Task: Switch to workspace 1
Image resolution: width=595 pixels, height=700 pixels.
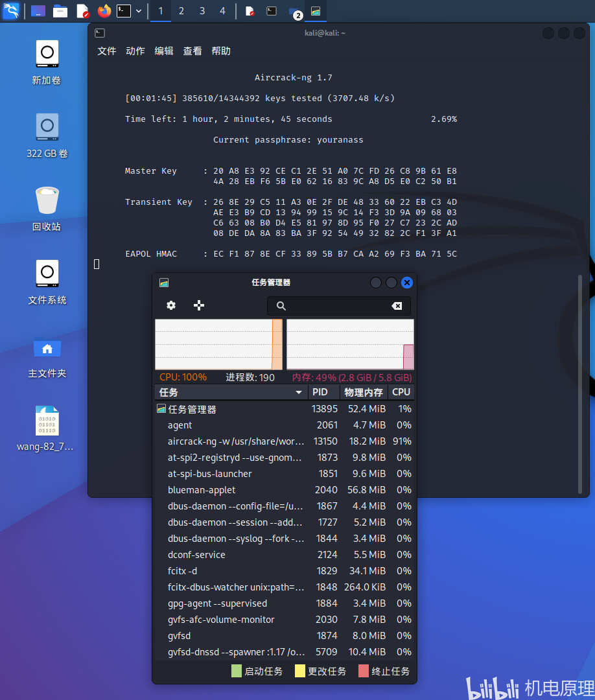Action: click(x=161, y=11)
